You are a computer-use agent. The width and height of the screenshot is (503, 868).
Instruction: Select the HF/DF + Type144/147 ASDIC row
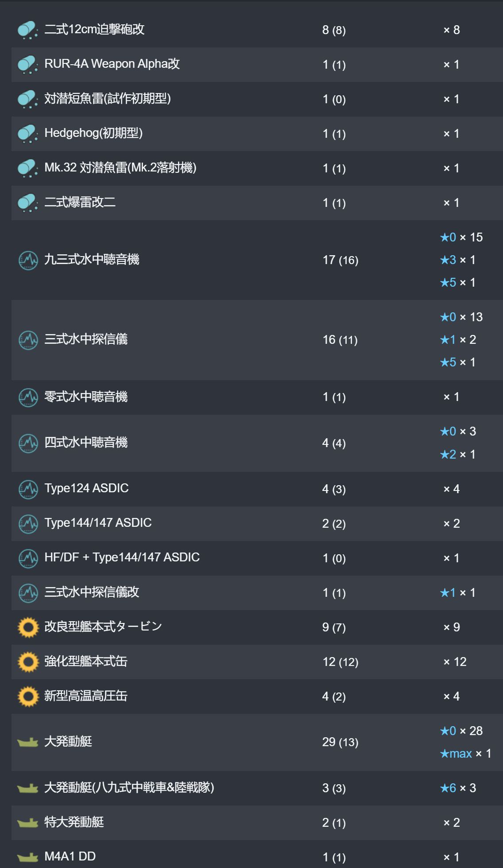click(x=257, y=558)
